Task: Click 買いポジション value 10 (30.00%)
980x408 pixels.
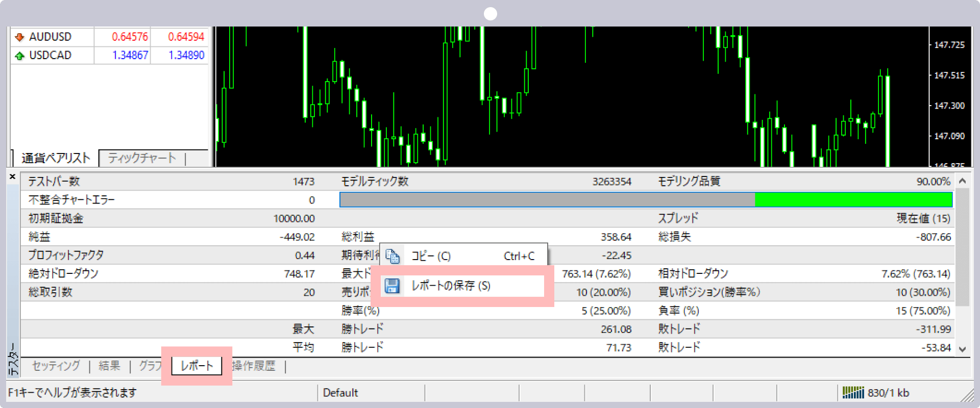Action: [923, 292]
